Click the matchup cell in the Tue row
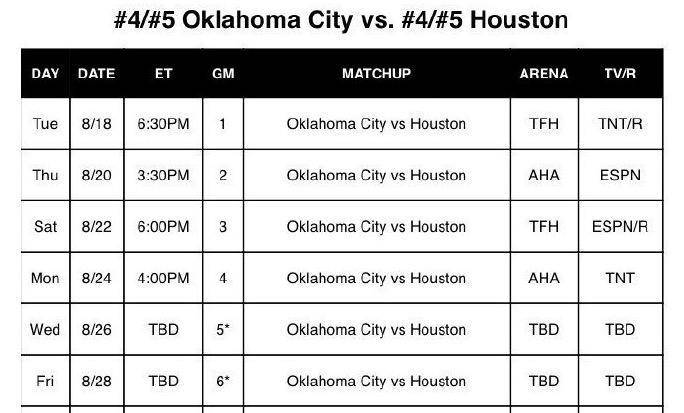 [376, 124]
